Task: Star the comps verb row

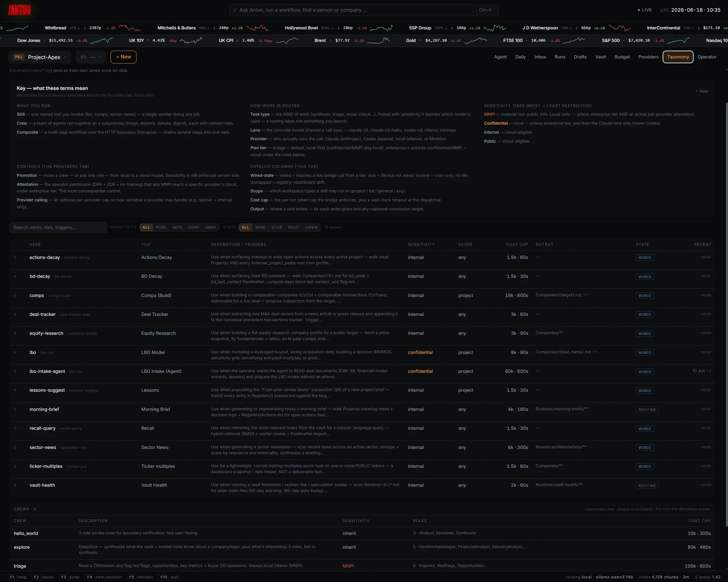Action: point(15,295)
